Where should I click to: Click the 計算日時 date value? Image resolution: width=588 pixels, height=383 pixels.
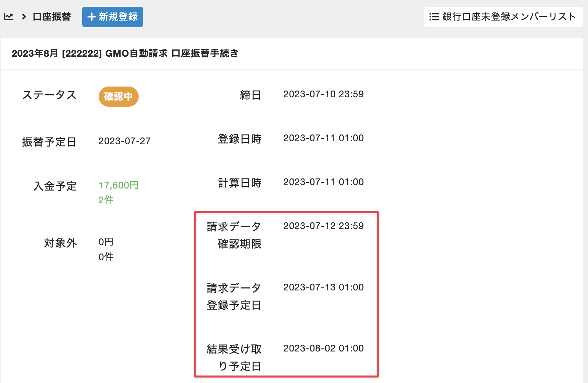tap(323, 182)
